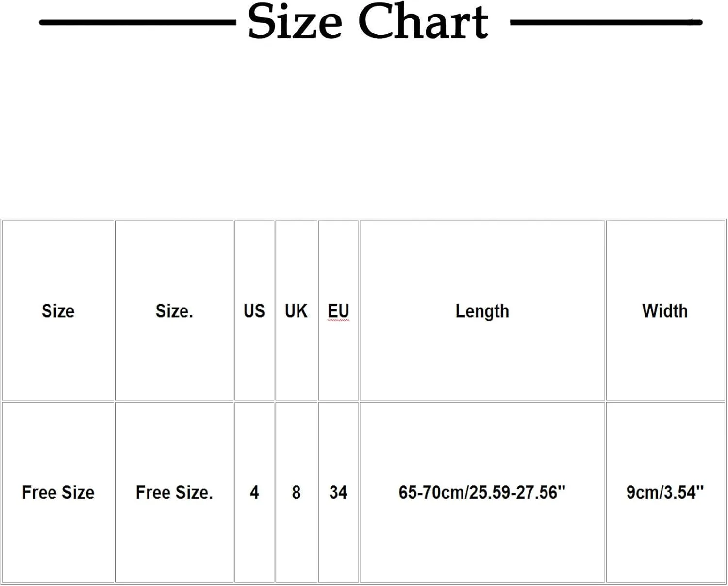Click the UK column header
This screenshot has height=586, width=728.
(296, 311)
